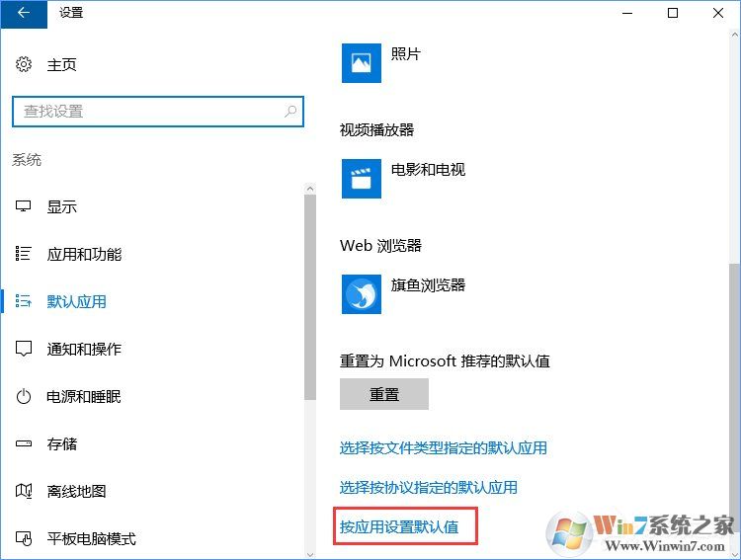The width and height of the screenshot is (741, 560).
Task: Click 重置为 Microsoft 推荐的默认值 text
Action: point(445,361)
